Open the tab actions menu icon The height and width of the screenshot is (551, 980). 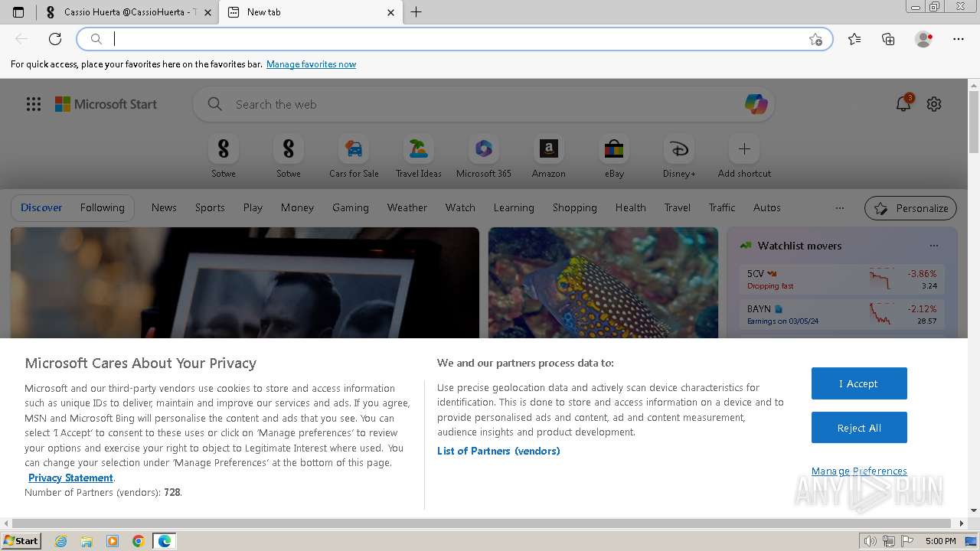tap(18, 12)
